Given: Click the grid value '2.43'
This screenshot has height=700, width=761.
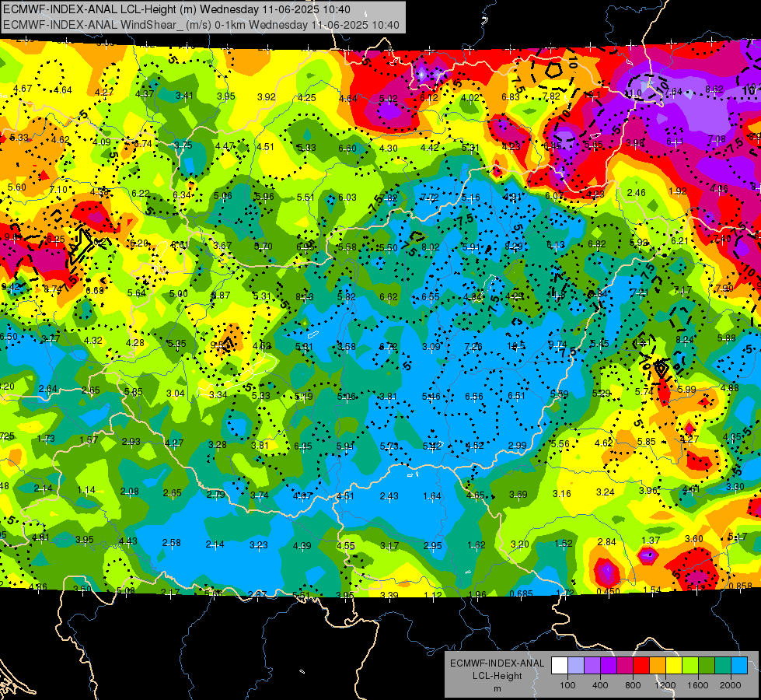Looking at the screenshot, I should [389, 496].
